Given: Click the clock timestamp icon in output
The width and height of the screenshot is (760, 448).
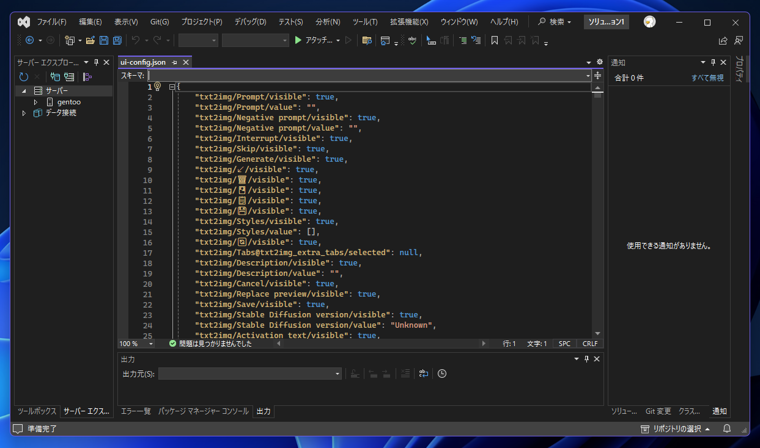Looking at the screenshot, I should pos(442,373).
